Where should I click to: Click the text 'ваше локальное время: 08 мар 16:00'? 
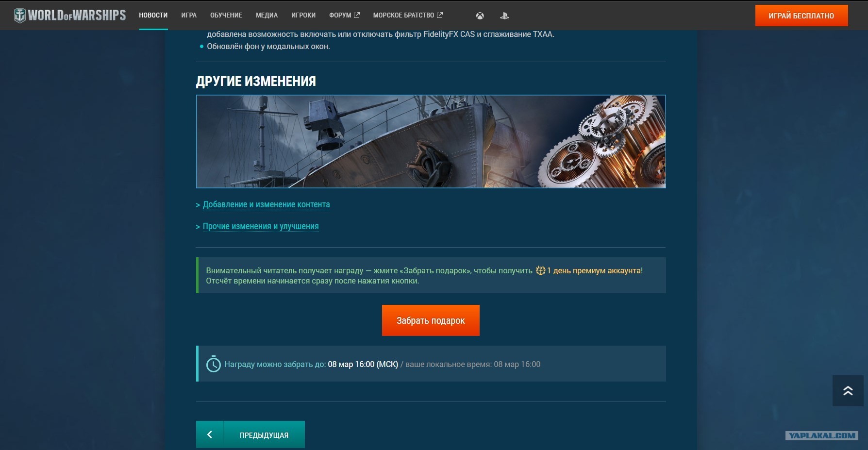coord(473,364)
